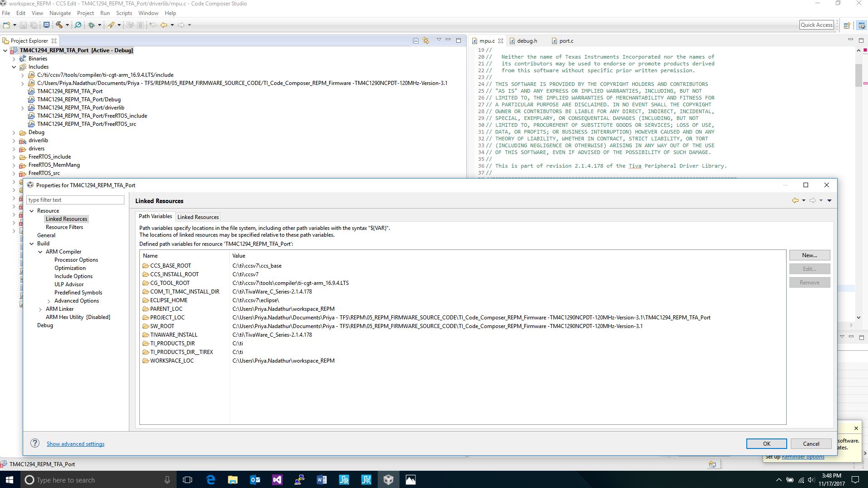The width and height of the screenshot is (868, 488).
Task: Switch to the Linked Resources tab
Action: [x=198, y=217]
